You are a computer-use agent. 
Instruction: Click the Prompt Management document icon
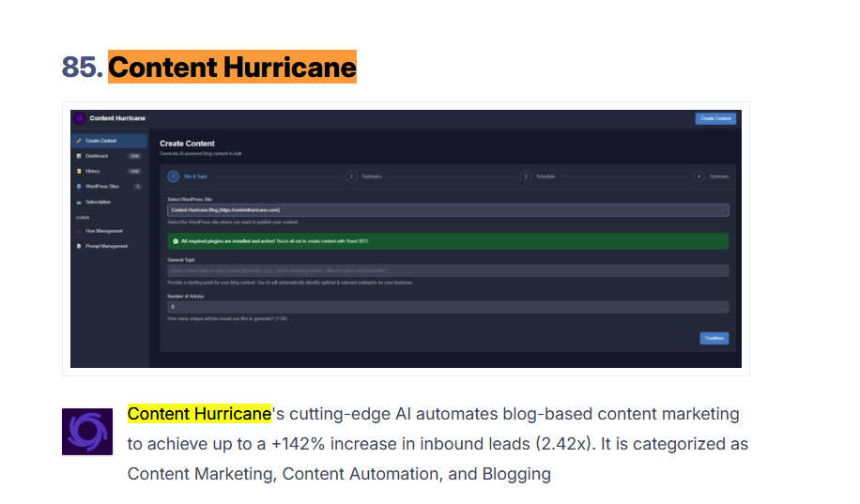(79, 246)
